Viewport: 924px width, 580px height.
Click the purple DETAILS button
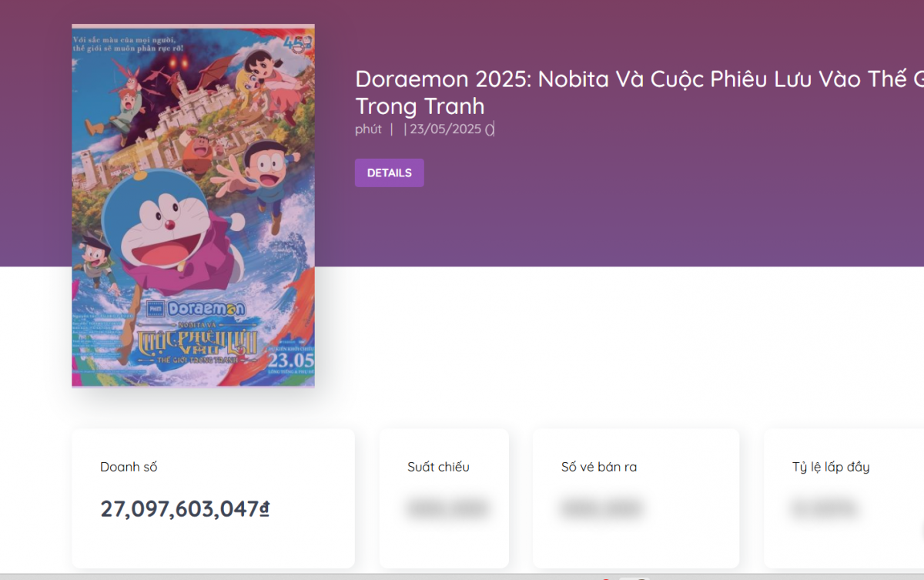(x=389, y=173)
